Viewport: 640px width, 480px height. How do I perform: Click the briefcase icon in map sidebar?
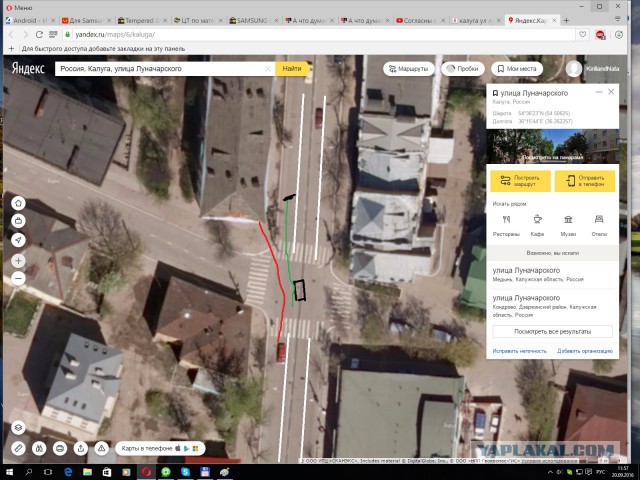click(x=18, y=221)
